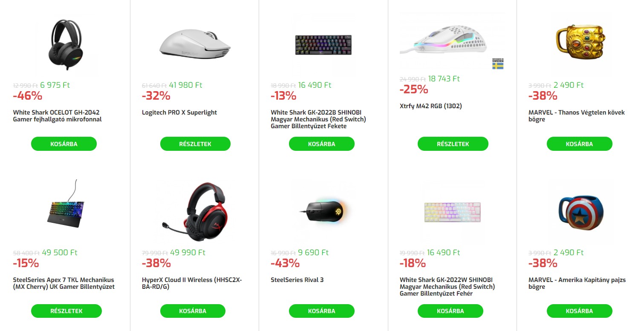Open the White Shark GK-2022B SHINOBI title link

318,119
